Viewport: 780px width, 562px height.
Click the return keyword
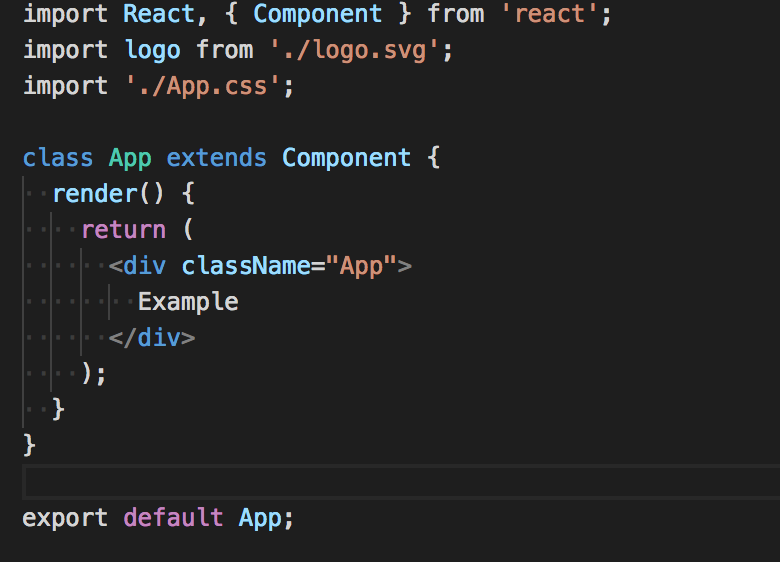[123, 230]
